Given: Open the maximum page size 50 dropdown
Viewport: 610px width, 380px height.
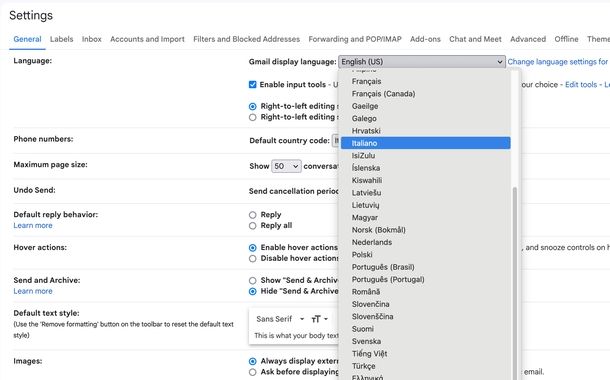Looking at the screenshot, I should tap(286, 166).
